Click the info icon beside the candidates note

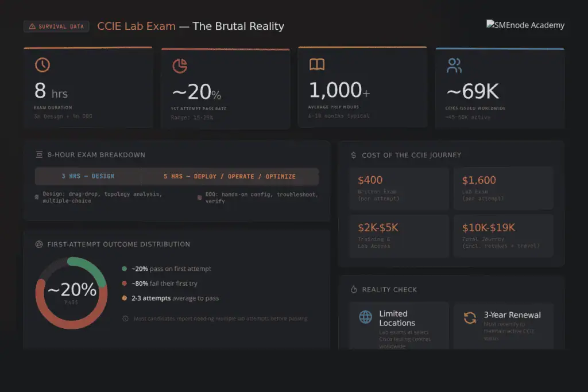(x=125, y=319)
